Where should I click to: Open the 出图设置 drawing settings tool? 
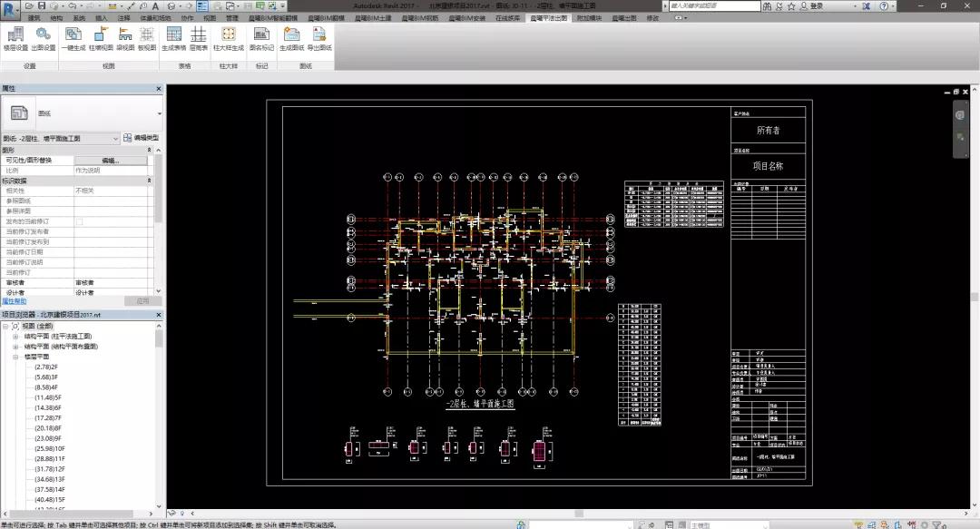click(x=44, y=39)
